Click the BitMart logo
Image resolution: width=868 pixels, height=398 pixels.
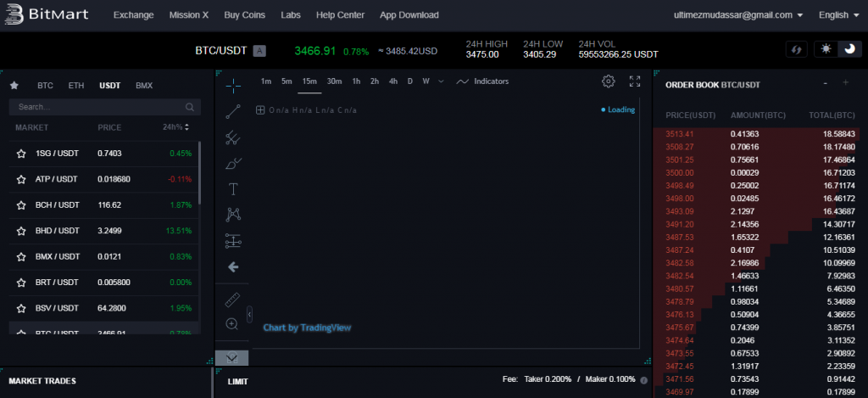46,14
